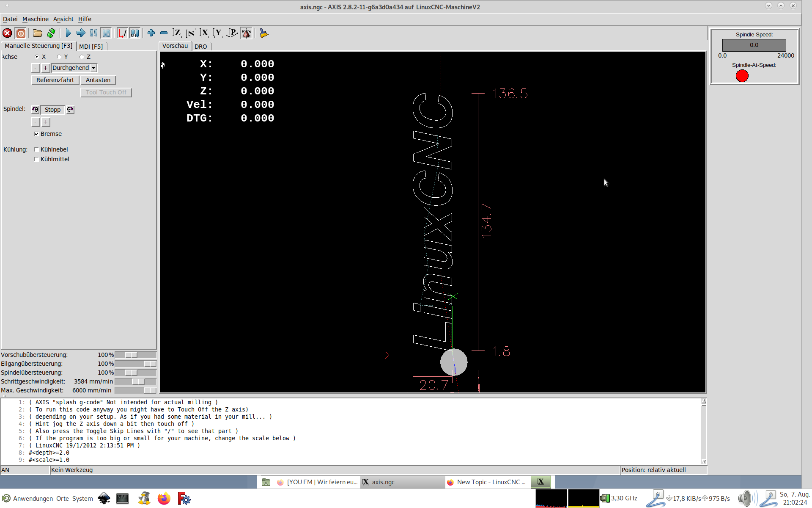812x508 pixels.
Task: Switch to Z top view
Action: coord(177,33)
